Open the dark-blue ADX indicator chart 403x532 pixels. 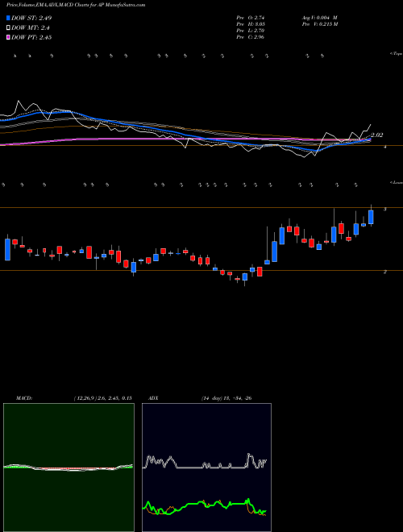click(x=206, y=468)
